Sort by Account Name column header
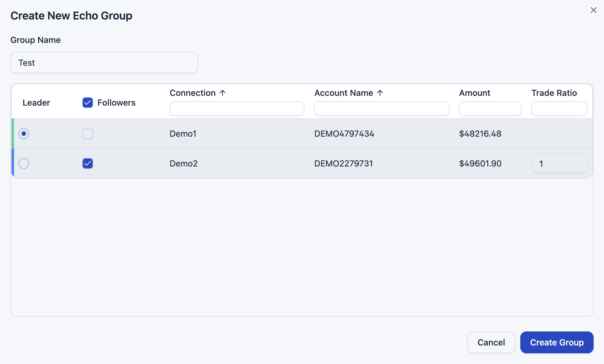The height and width of the screenshot is (364, 604). tap(344, 93)
